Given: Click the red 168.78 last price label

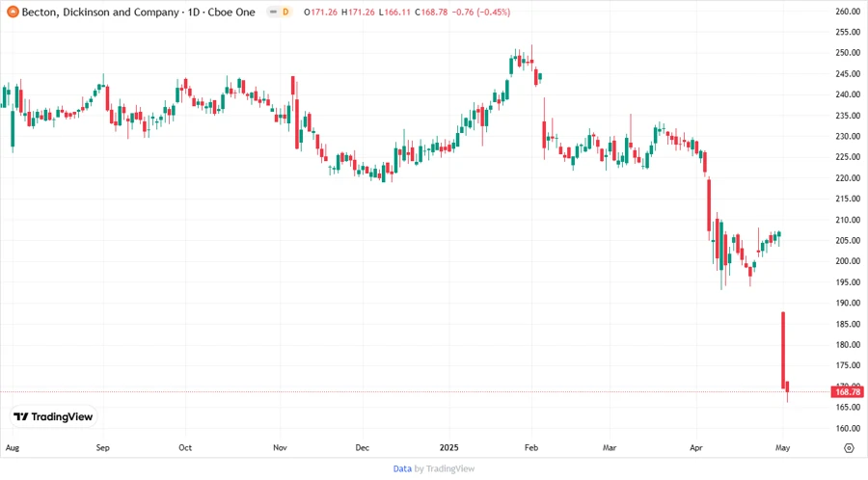Looking at the screenshot, I should pos(848,391).
